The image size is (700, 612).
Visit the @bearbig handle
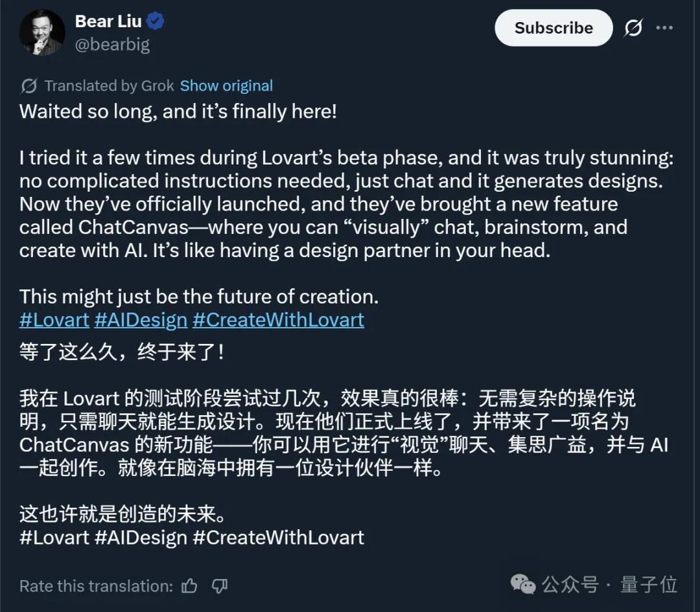point(114,45)
